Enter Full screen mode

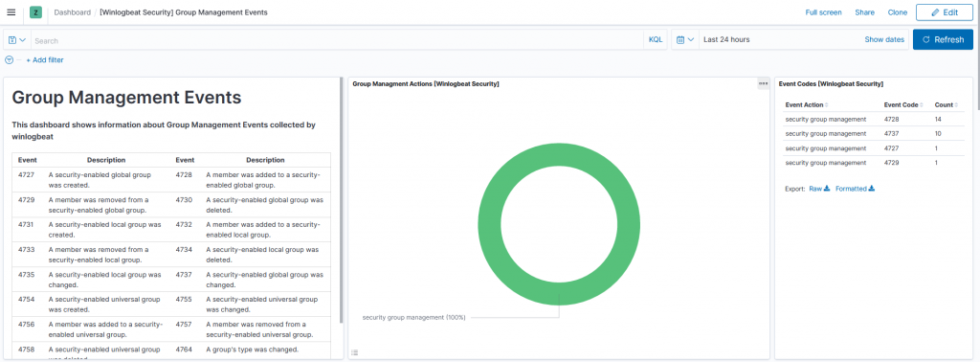point(823,12)
